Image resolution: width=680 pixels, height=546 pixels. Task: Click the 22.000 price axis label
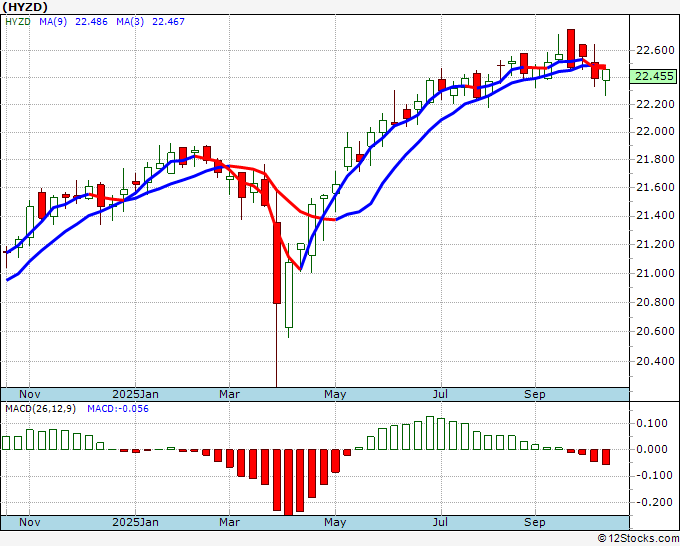tap(655, 132)
